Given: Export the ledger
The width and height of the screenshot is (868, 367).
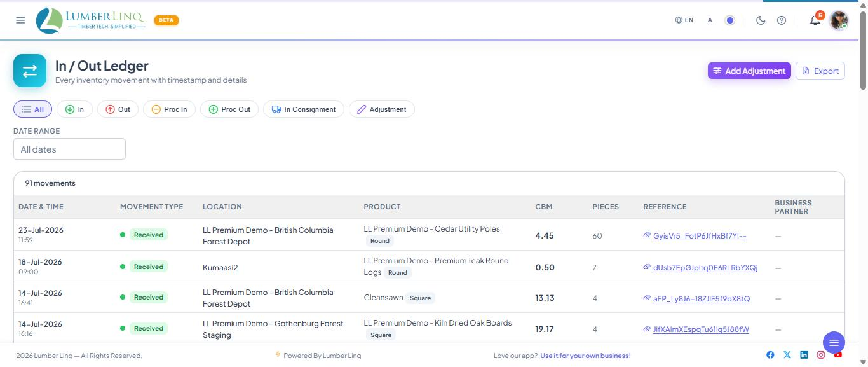Looking at the screenshot, I should click(820, 71).
